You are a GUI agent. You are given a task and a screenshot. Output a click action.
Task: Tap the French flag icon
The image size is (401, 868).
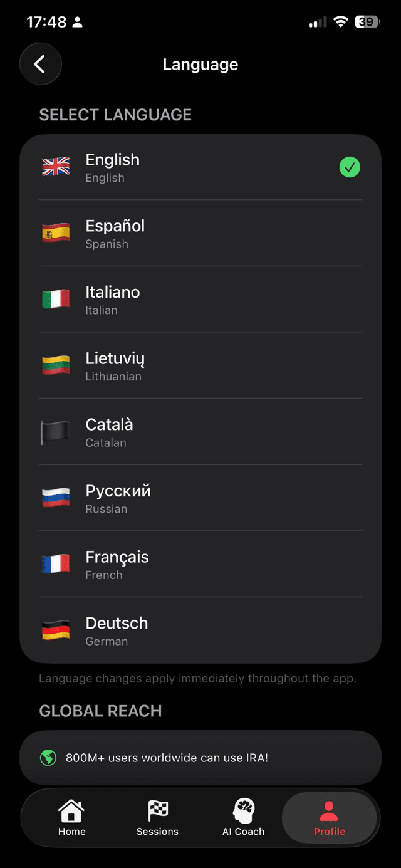pos(55,565)
